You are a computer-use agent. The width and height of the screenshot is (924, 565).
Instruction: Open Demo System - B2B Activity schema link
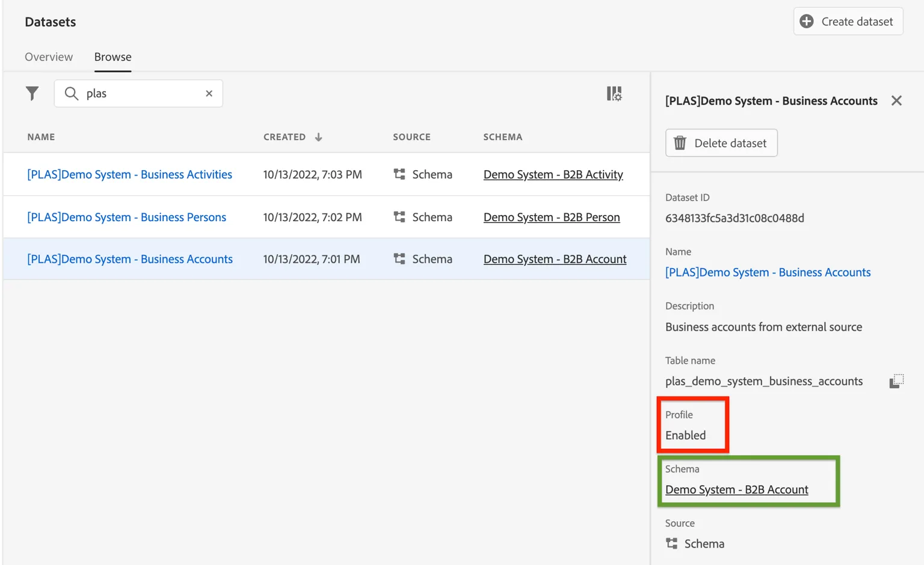tap(553, 174)
